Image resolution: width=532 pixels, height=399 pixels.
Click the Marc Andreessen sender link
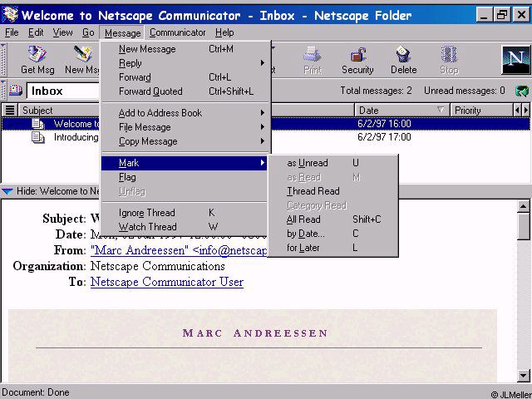(180, 250)
